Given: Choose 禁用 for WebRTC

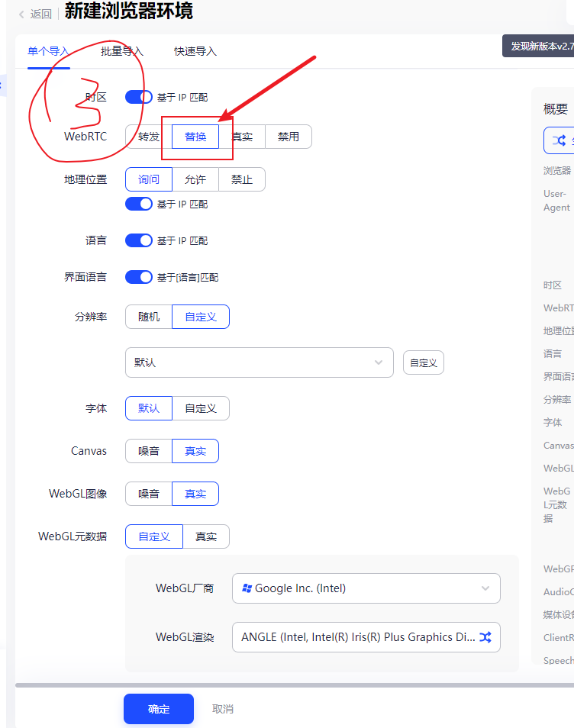Looking at the screenshot, I should (289, 137).
